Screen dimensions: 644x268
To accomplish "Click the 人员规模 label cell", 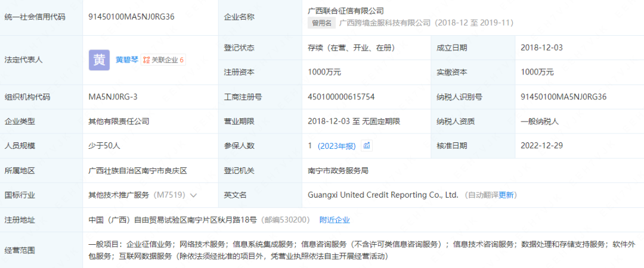I will [x=41, y=146].
